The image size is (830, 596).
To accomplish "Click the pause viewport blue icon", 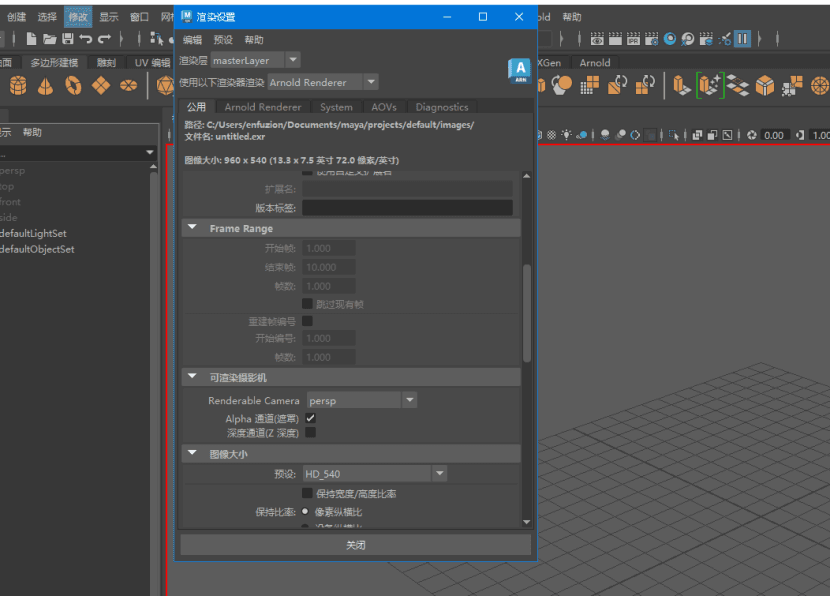I will 742,39.
